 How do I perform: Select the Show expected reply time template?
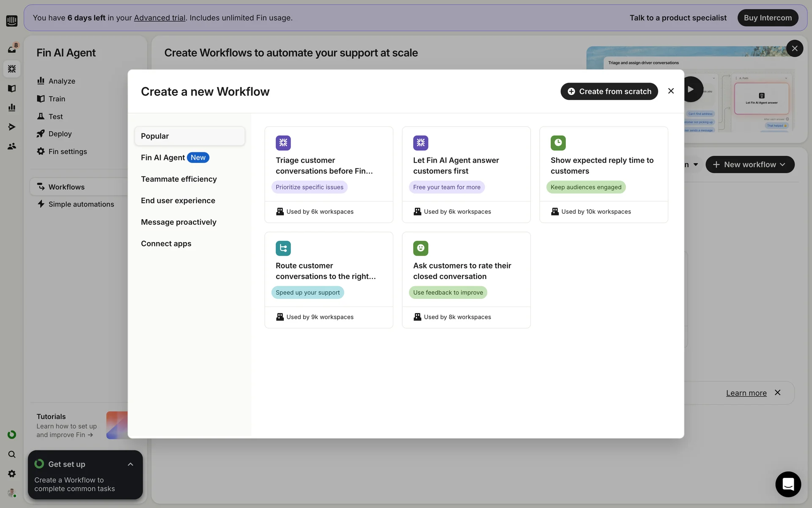click(604, 166)
